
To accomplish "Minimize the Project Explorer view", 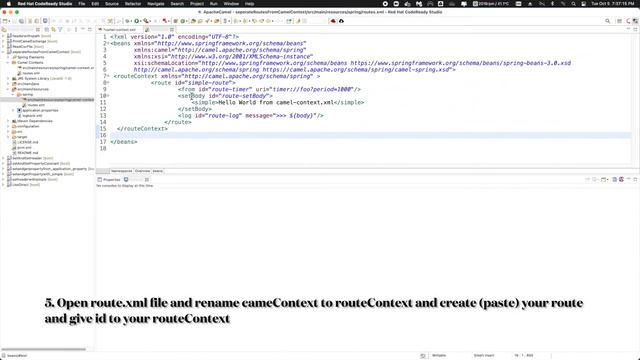I will point(83,29).
